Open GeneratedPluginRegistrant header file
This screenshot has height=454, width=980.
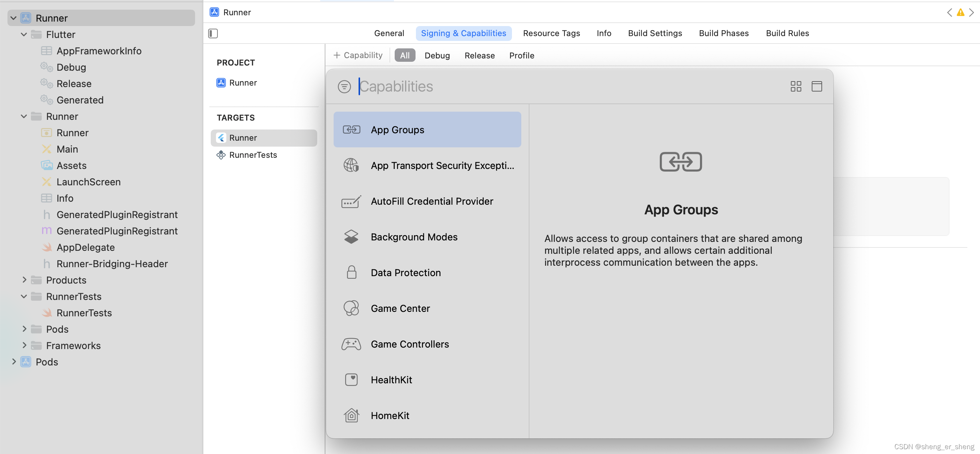tap(117, 215)
